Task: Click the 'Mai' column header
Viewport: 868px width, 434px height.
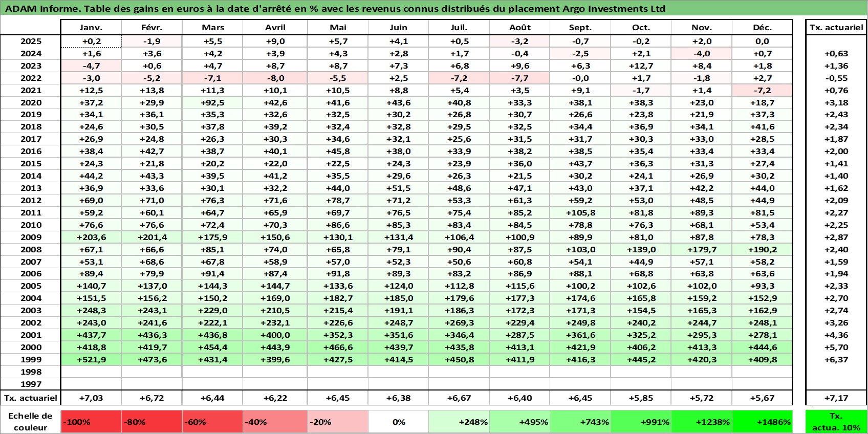Action: (338, 28)
